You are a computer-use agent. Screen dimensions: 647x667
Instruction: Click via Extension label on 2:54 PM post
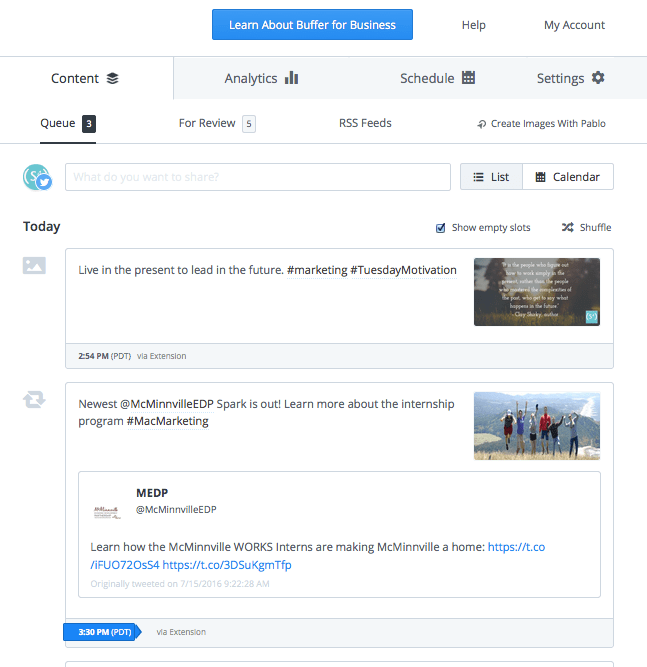[162, 356]
